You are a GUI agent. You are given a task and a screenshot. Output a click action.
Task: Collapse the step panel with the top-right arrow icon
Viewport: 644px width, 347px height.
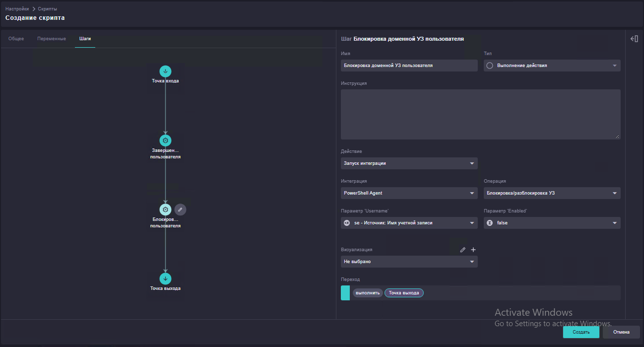pyautogui.click(x=634, y=39)
